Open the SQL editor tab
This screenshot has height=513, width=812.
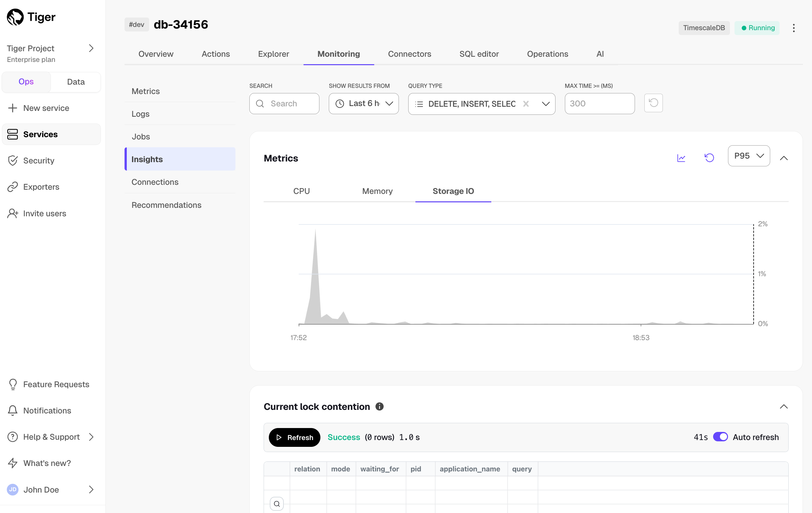479,54
